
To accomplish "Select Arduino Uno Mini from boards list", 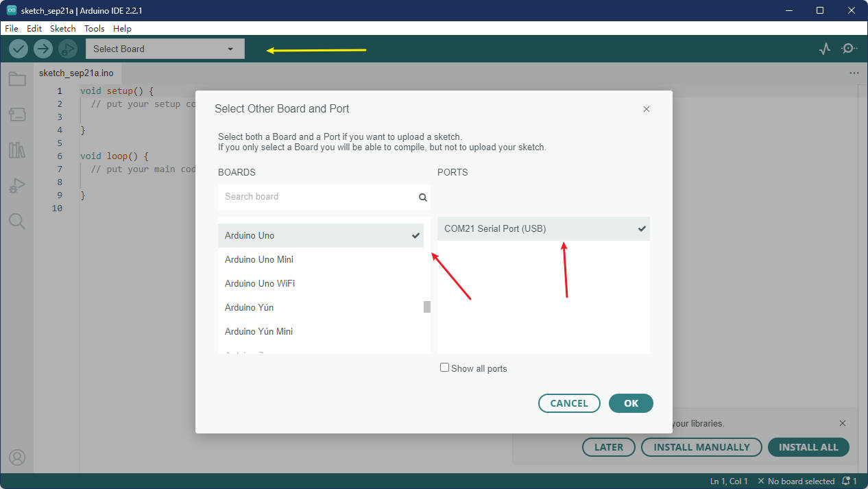I will tap(259, 259).
